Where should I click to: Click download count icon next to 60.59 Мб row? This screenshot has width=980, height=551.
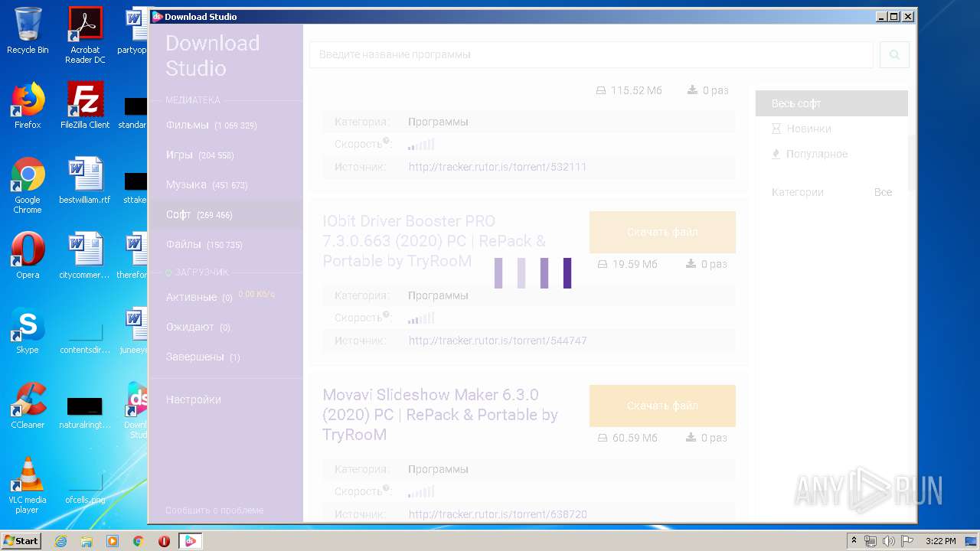point(692,438)
